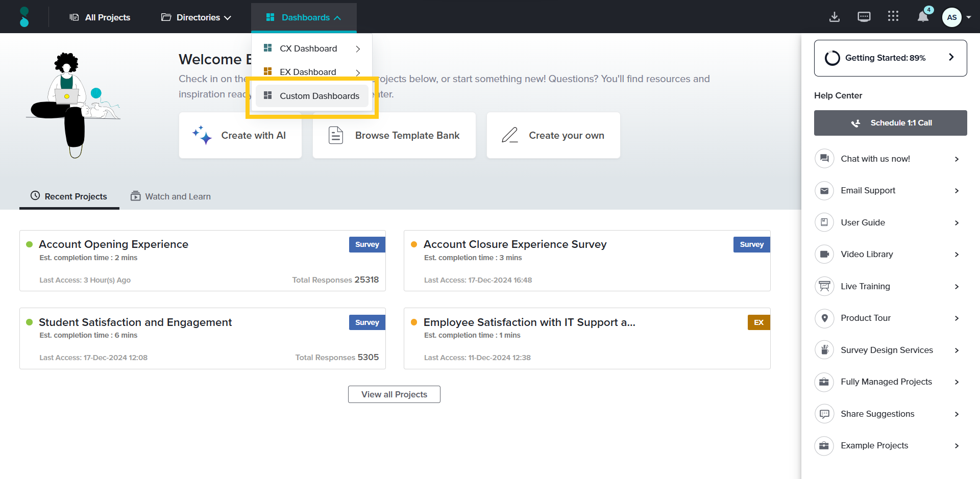Open the AS account dropdown

pyautogui.click(x=957, y=17)
